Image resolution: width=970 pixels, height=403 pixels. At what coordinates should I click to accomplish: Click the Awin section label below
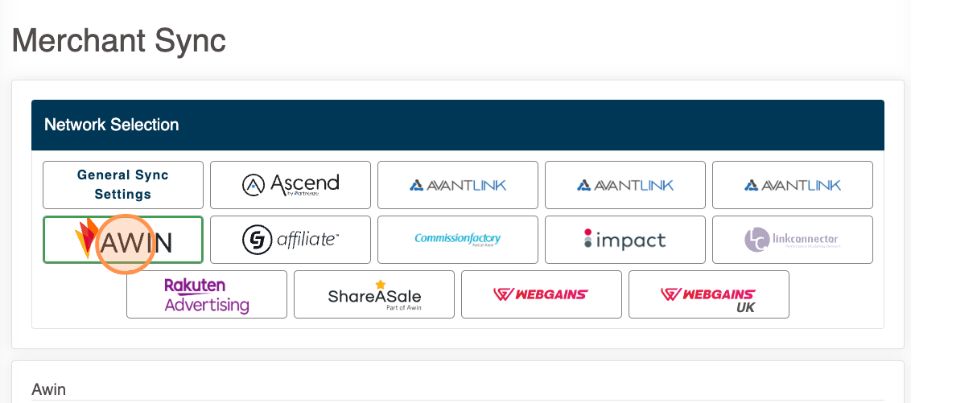pyautogui.click(x=49, y=389)
